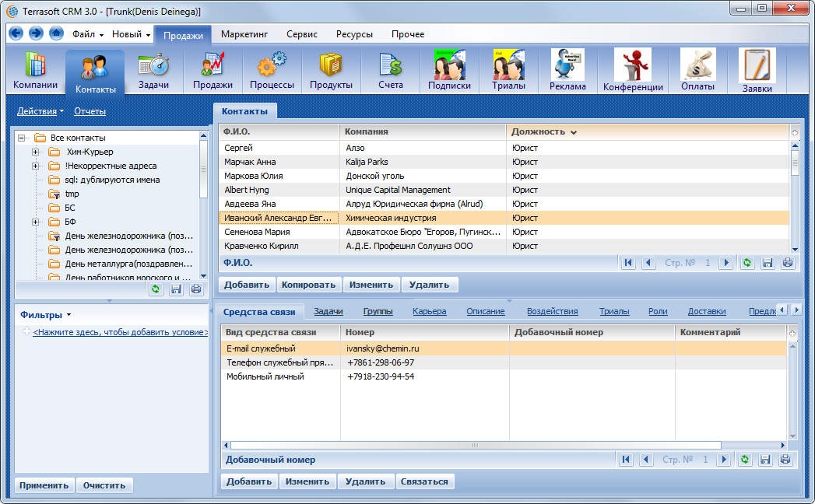815x504 pixels.
Task: Click the Очистить filter button
Action: pos(104,485)
